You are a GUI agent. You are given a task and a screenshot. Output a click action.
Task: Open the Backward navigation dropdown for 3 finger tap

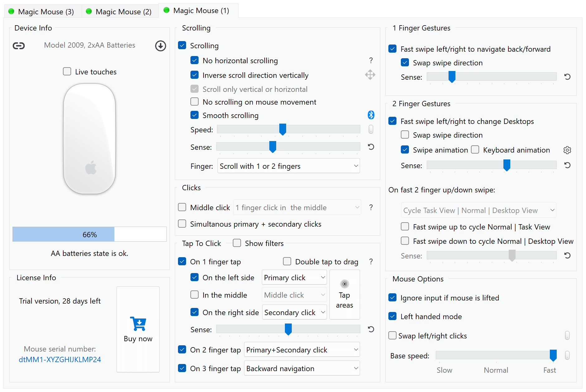point(301,368)
